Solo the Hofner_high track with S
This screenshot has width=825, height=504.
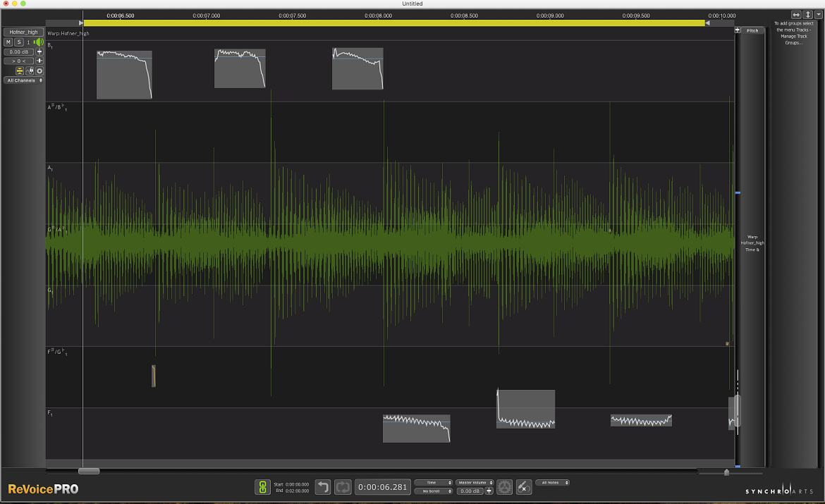point(19,42)
